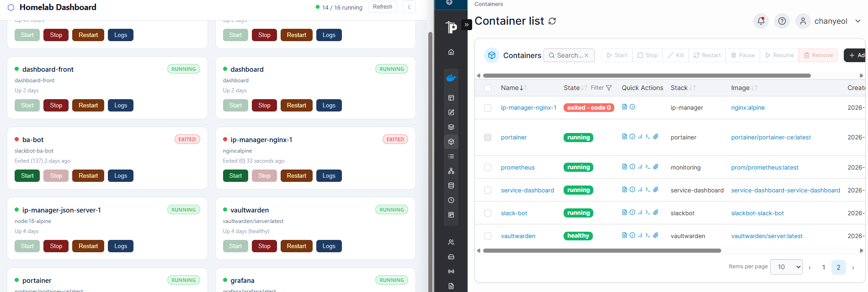
Task: View stats icon for slack-bot container
Action: pyautogui.click(x=640, y=212)
